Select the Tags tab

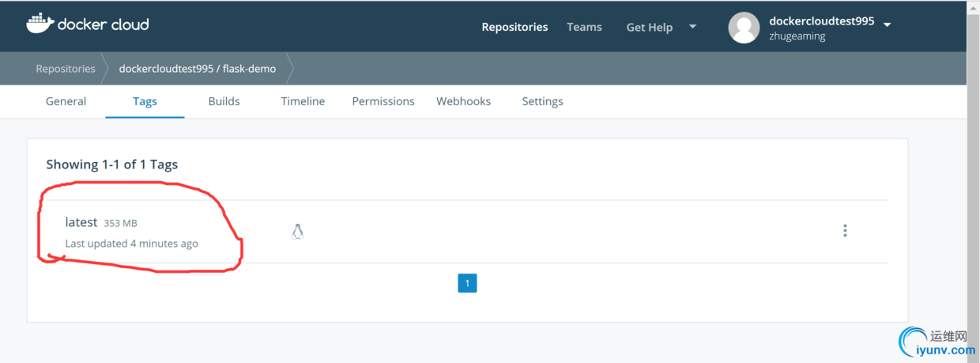pos(145,101)
